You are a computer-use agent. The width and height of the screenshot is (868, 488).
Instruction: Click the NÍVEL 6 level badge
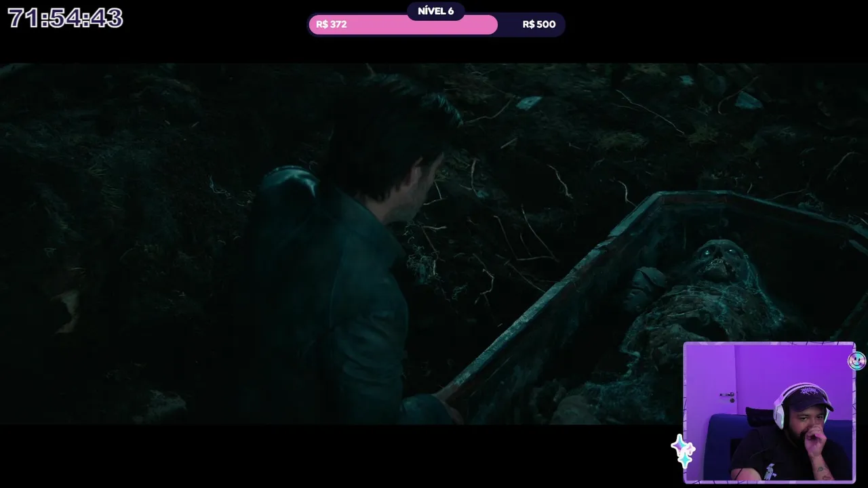(x=435, y=11)
